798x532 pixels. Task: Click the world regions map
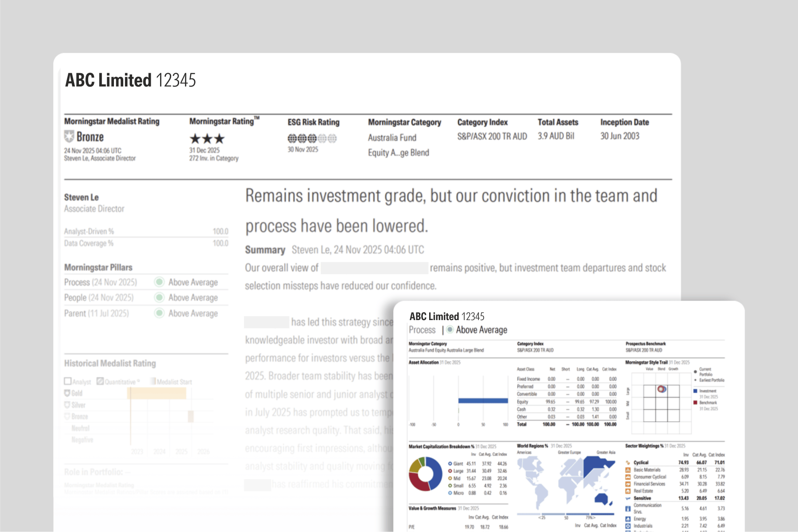tap(566, 482)
